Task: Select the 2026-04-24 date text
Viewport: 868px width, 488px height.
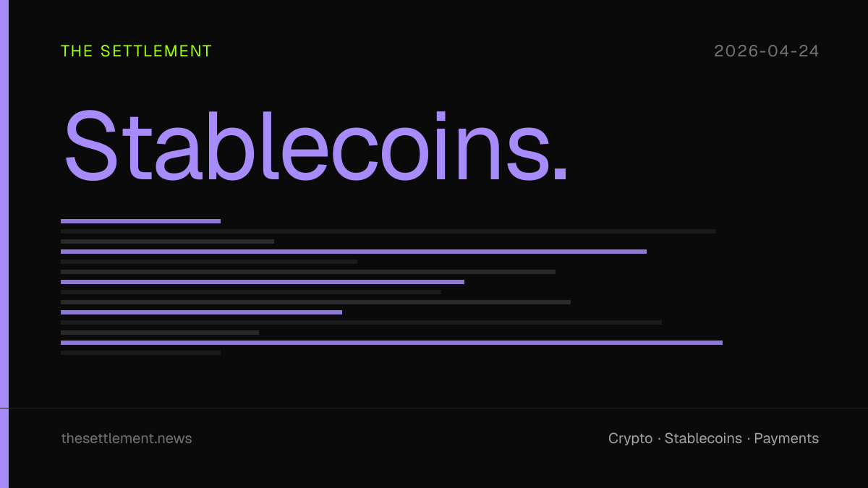Action: point(767,51)
